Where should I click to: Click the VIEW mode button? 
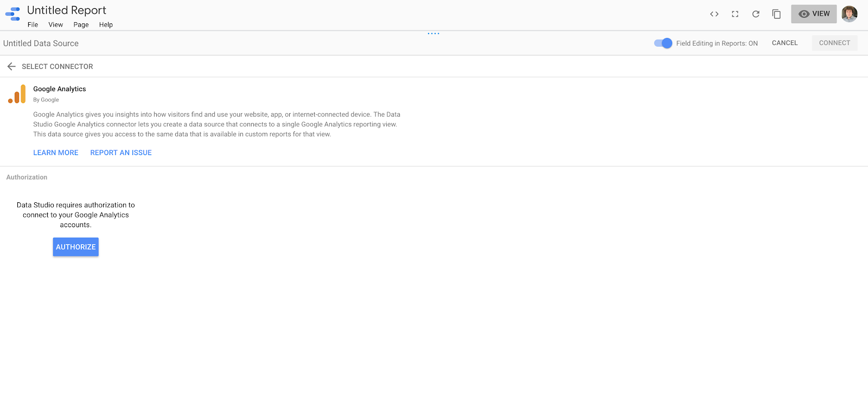click(814, 14)
